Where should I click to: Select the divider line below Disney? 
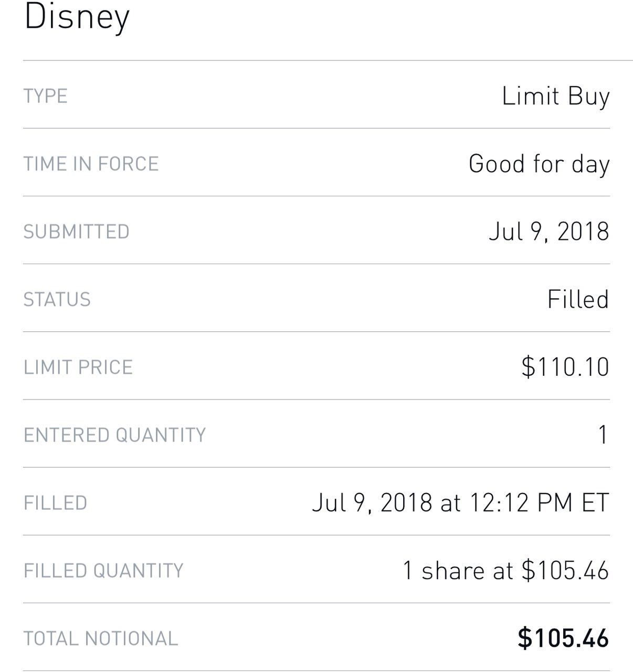[x=328, y=60]
